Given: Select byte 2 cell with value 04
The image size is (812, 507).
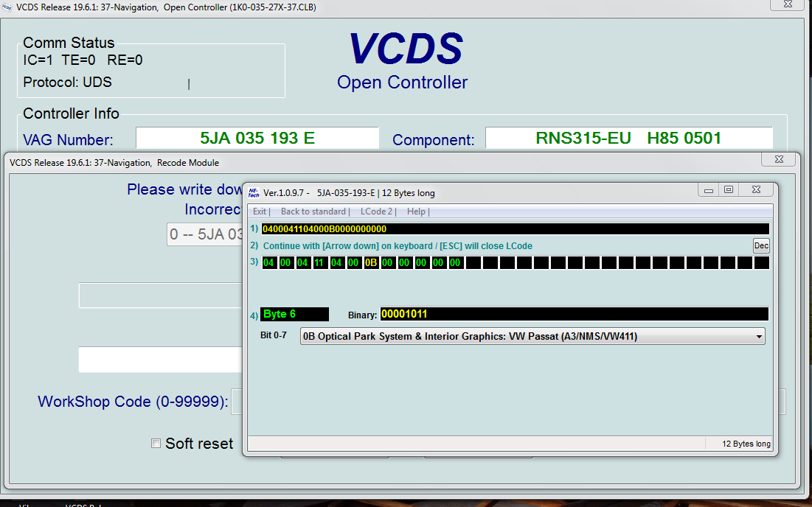Looking at the screenshot, I should pyautogui.click(x=302, y=263).
